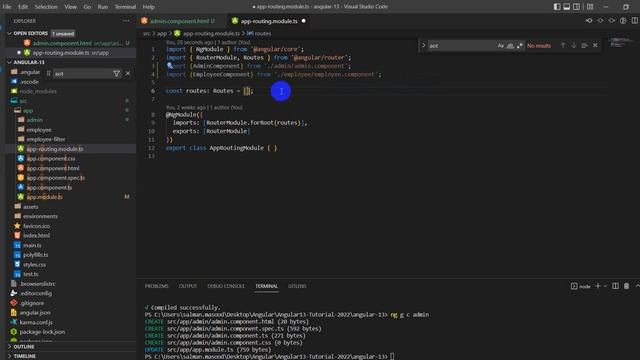Viewport: 640px width, 360px height.
Task: Split the editor right
Action: tap(635, 20)
